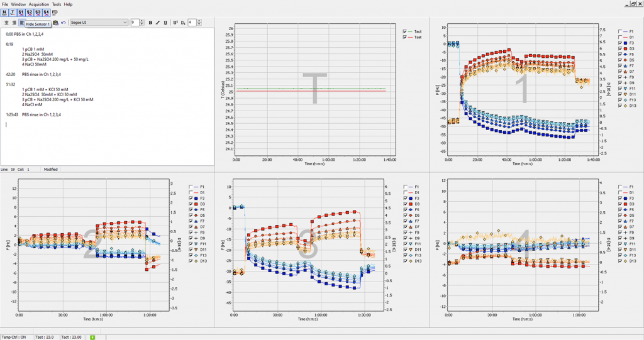Click note line '2 Na2SO4 50mM + KCl 50 mM'
Viewport: 644px width, 340px height.
click(49, 94)
